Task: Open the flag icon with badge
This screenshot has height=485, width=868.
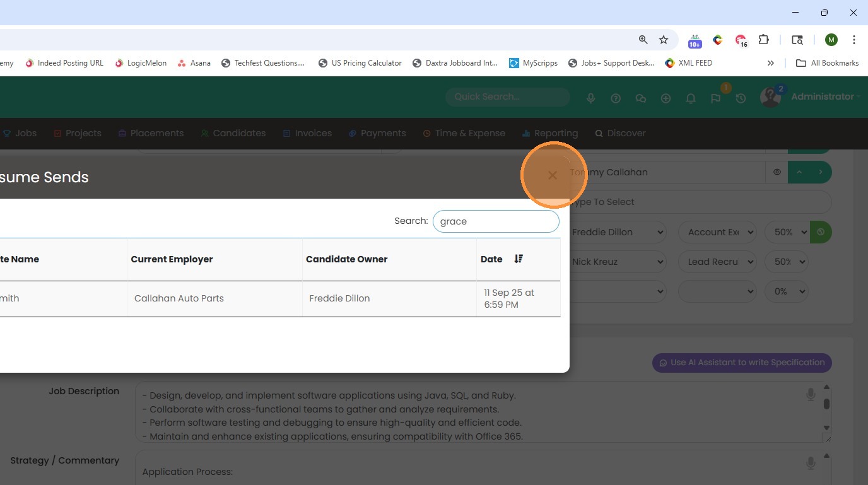Action: [x=716, y=98]
